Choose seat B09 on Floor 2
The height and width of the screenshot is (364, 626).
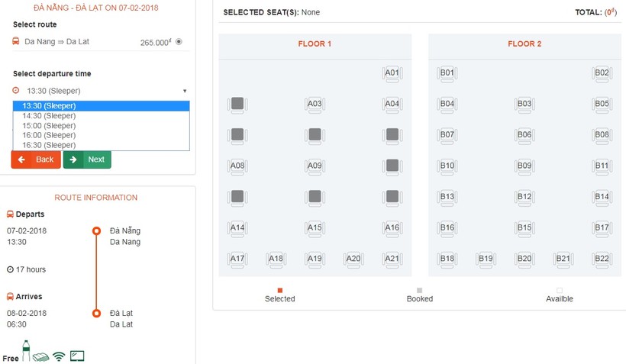(x=524, y=166)
